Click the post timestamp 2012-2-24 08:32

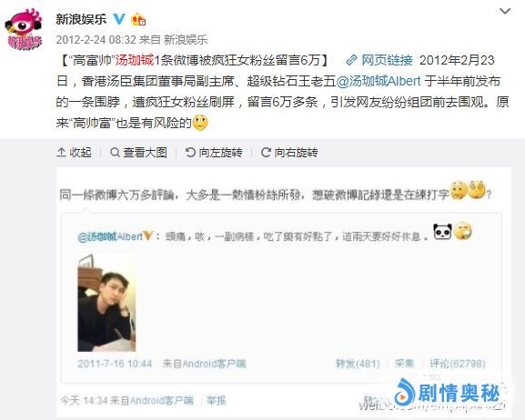pos(96,40)
